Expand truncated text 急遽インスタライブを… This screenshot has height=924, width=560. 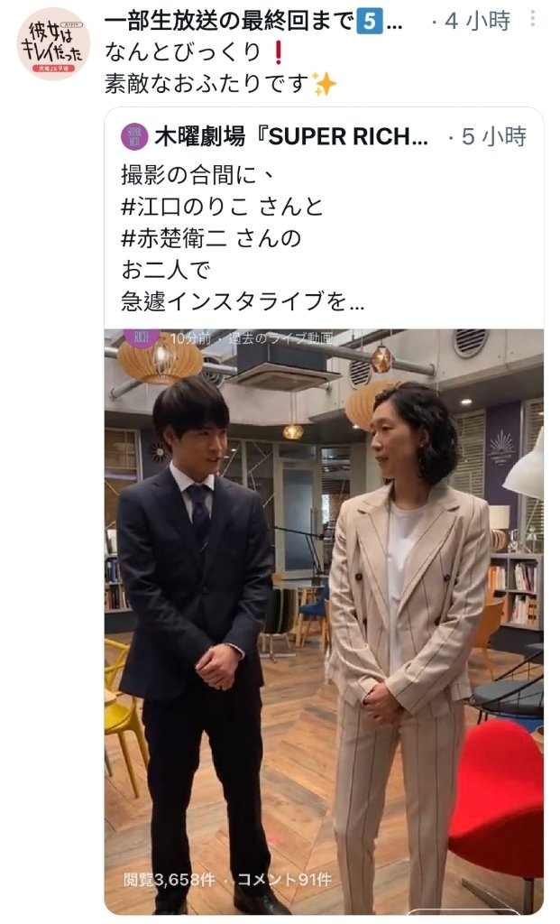[x=243, y=301]
